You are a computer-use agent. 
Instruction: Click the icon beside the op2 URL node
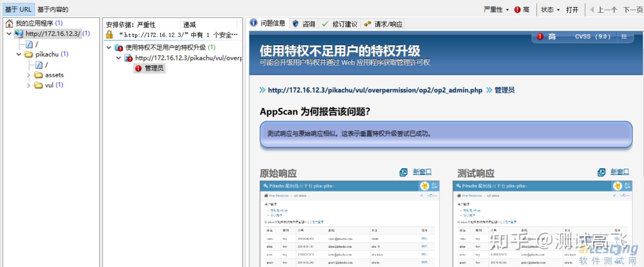click(x=129, y=58)
